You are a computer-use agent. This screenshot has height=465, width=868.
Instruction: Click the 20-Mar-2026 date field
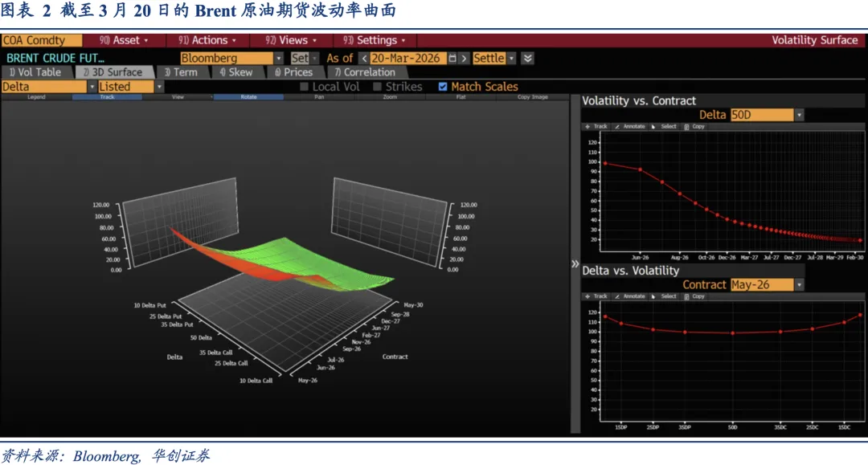[408, 58]
